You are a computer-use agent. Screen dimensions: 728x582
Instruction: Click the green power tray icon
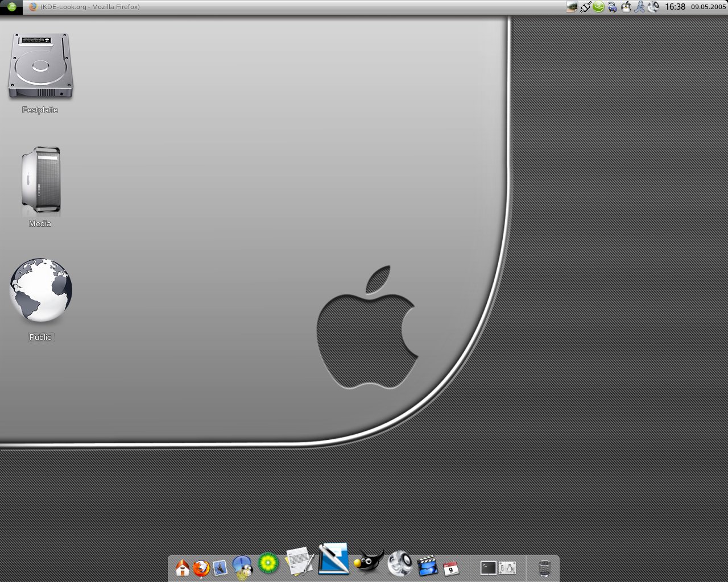tap(598, 7)
